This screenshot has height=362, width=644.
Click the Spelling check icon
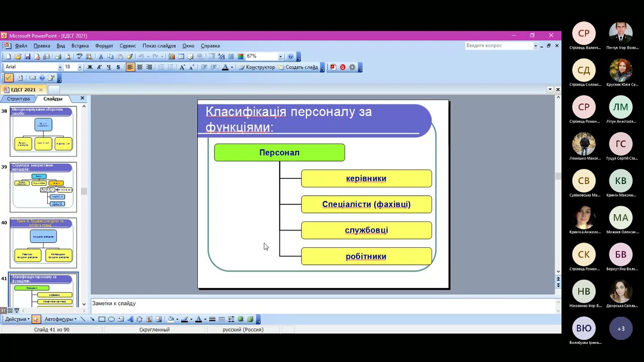point(80,56)
